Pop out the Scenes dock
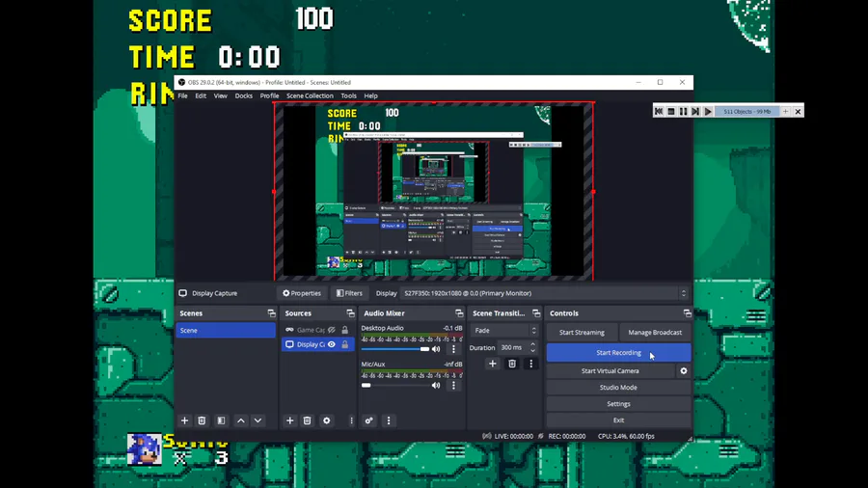Viewport: 868px width, 488px height. coord(271,313)
